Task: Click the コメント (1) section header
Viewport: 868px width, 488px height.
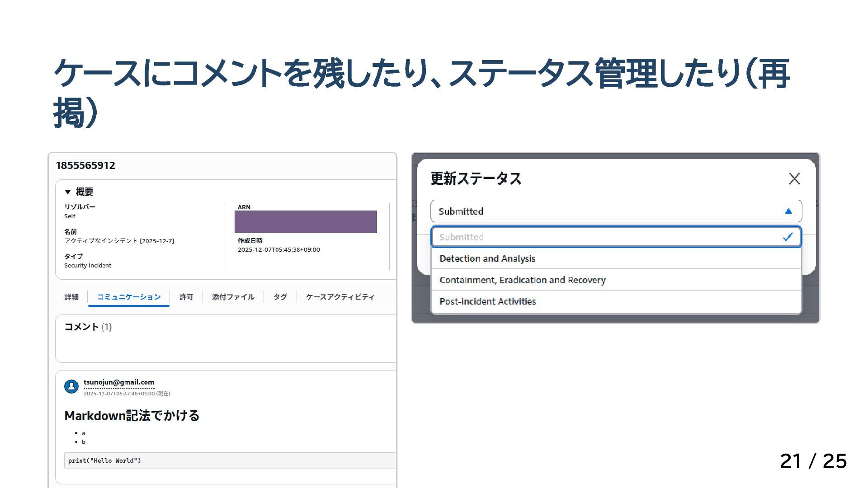Action: pos(88,327)
